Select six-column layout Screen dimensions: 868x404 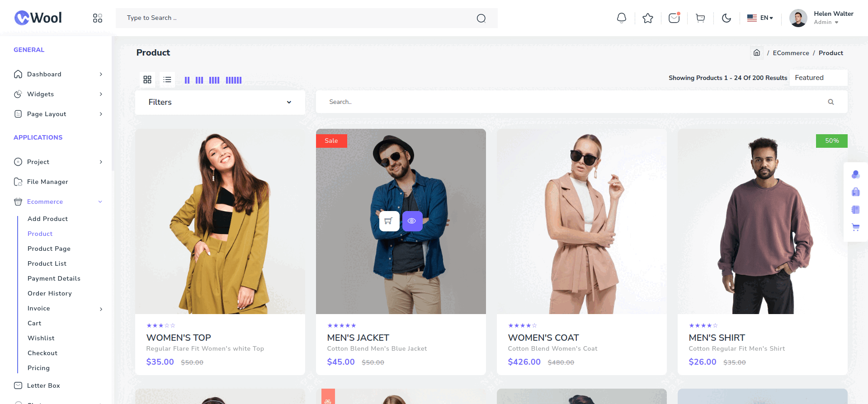[x=234, y=80]
